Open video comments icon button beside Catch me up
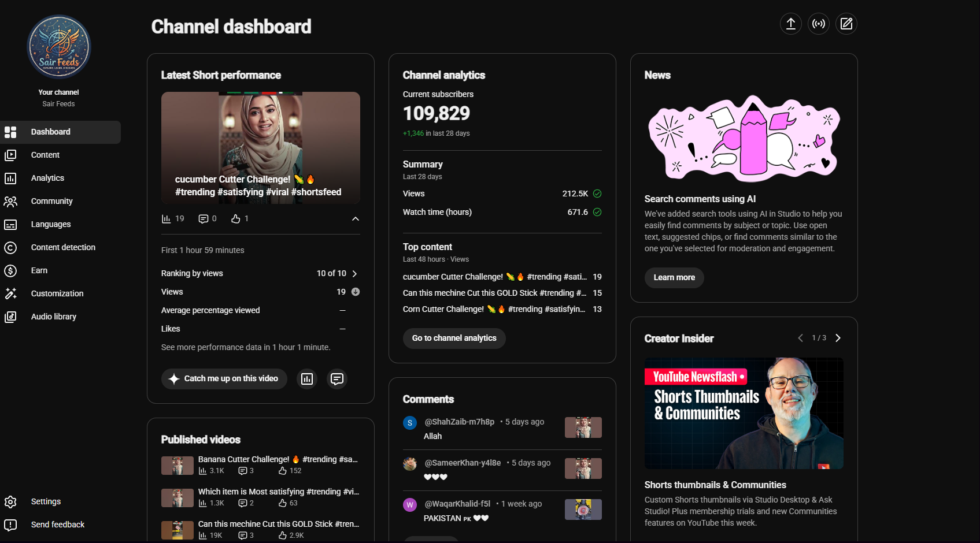 click(x=337, y=379)
